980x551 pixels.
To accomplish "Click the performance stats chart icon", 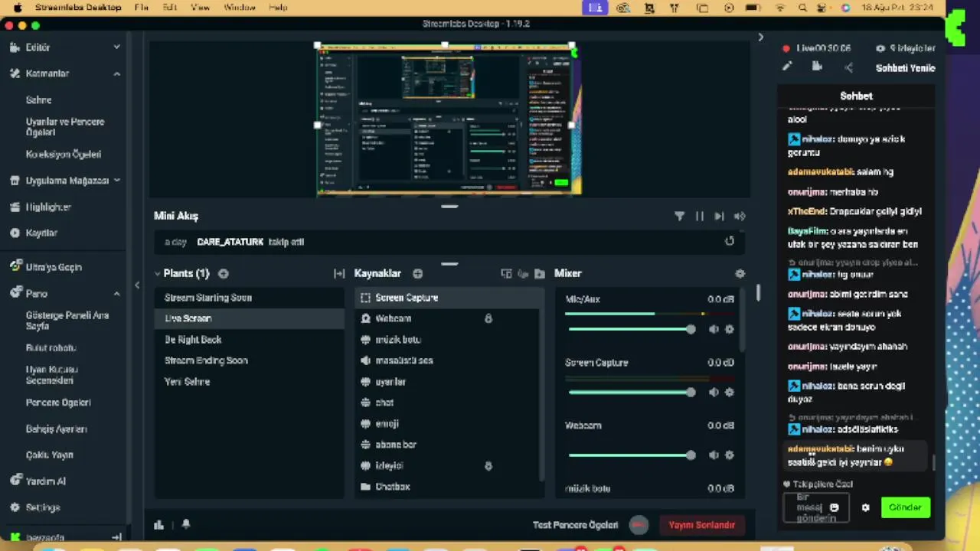I will click(159, 525).
